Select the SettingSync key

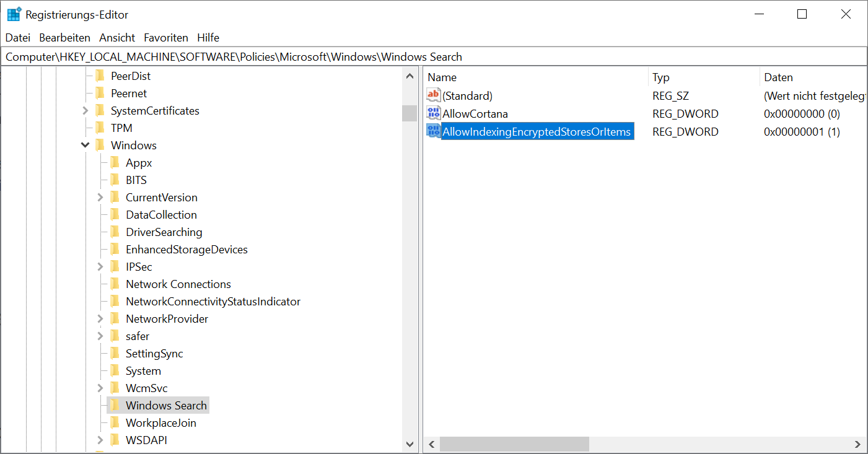coord(154,354)
